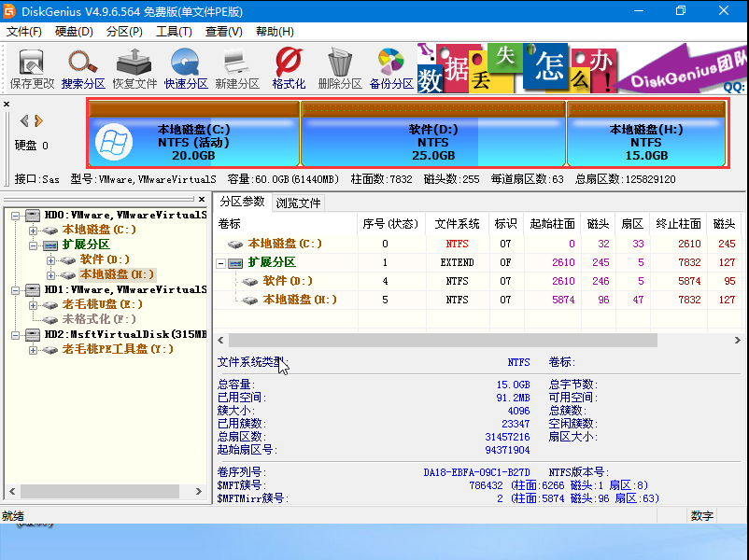Image resolution: width=749 pixels, height=560 pixels.
Task: Select the 格式化 format tool
Action: pos(289,68)
